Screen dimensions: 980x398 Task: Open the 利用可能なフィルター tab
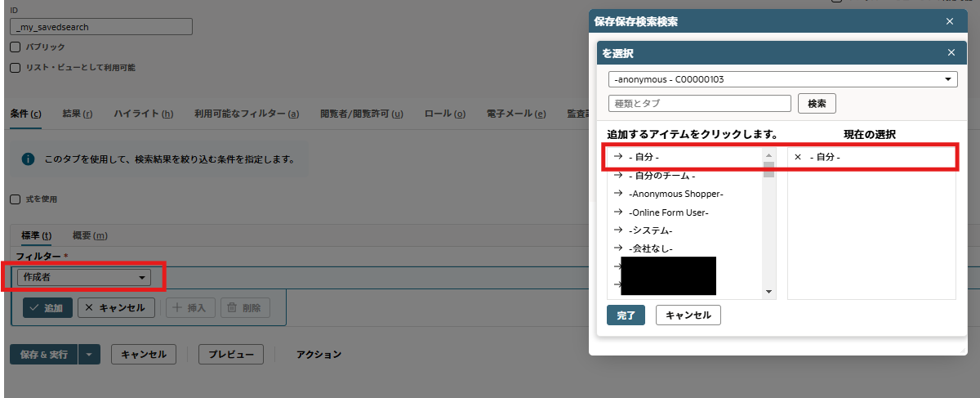(247, 114)
